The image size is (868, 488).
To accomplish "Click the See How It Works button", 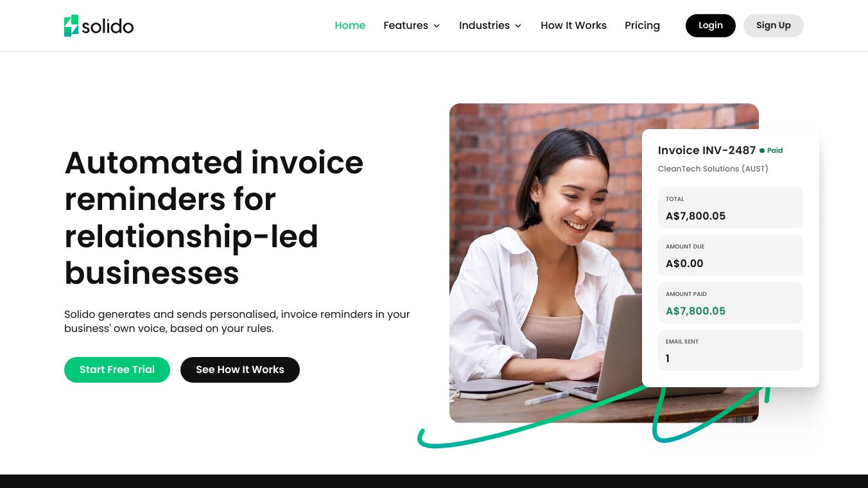I will coord(240,370).
